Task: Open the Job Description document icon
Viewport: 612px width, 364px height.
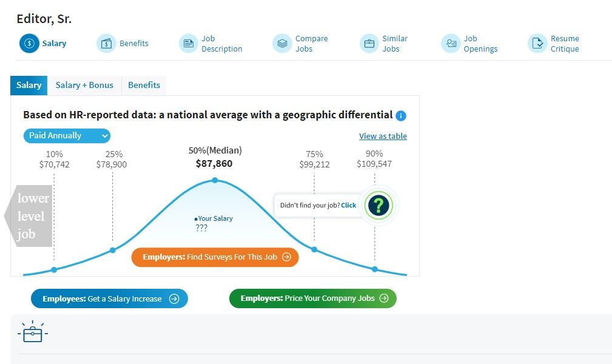Action: coord(189,44)
